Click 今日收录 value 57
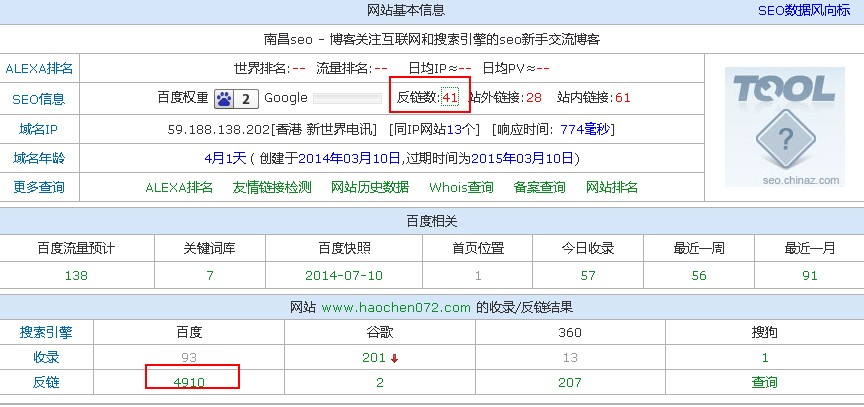 588,275
